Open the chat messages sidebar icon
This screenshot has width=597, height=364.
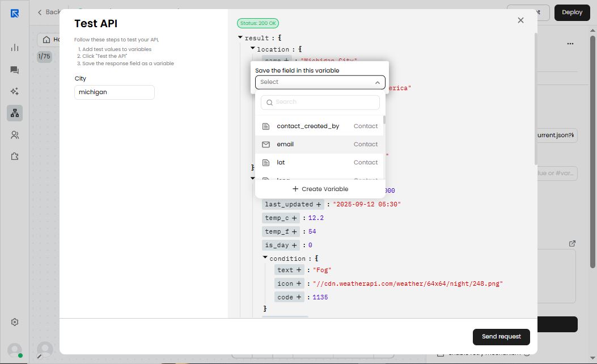coord(15,70)
